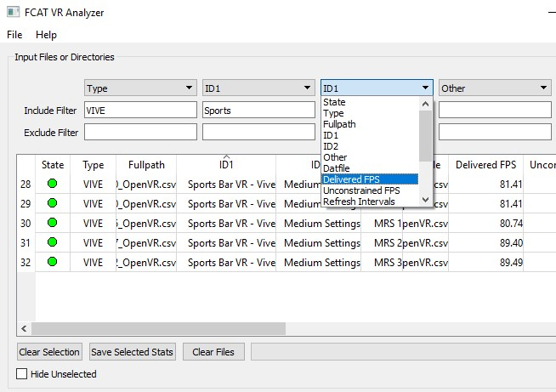This screenshot has width=556, height=392.
Task: Click the Include Filter field containing VIVE
Action: 140,111
